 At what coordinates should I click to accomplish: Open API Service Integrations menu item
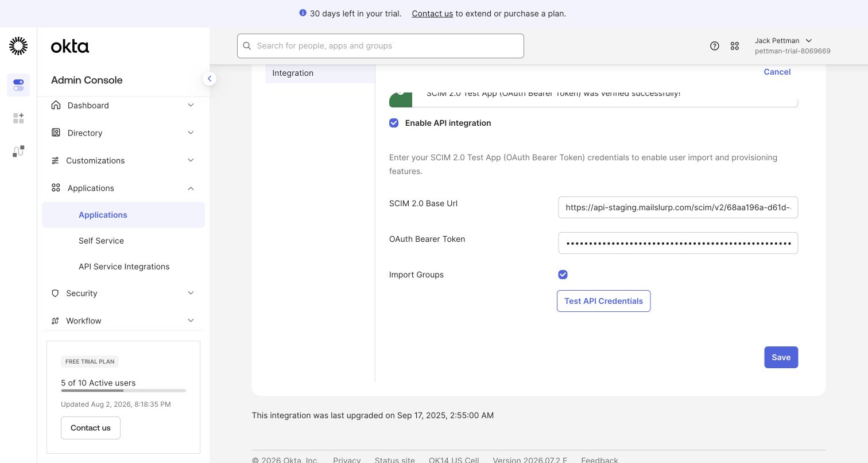[x=123, y=267]
